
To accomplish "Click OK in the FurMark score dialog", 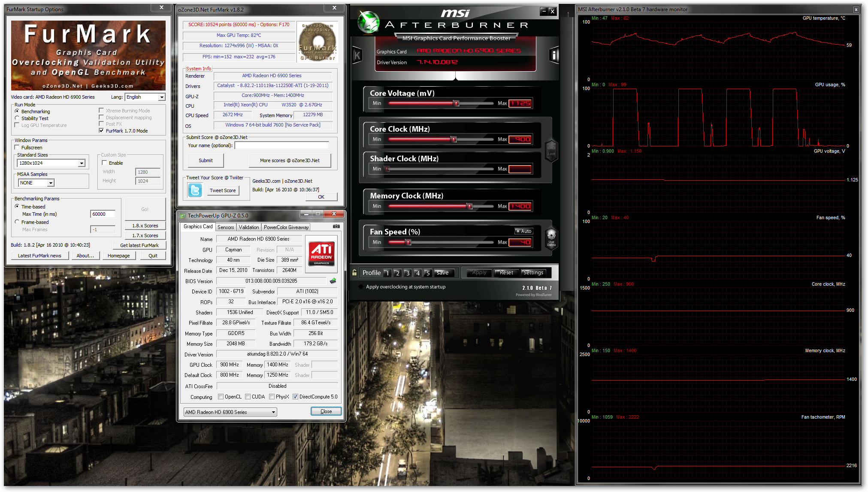I will pos(321,197).
